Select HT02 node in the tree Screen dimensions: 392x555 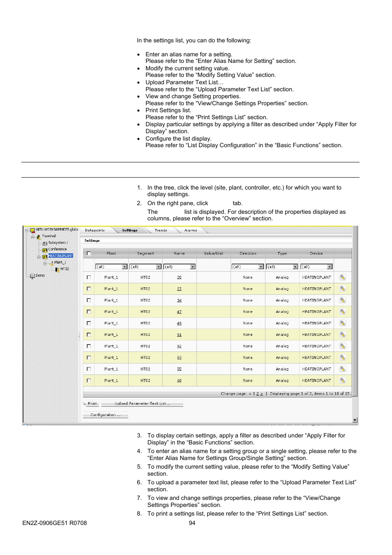click(x=65, y=269)
